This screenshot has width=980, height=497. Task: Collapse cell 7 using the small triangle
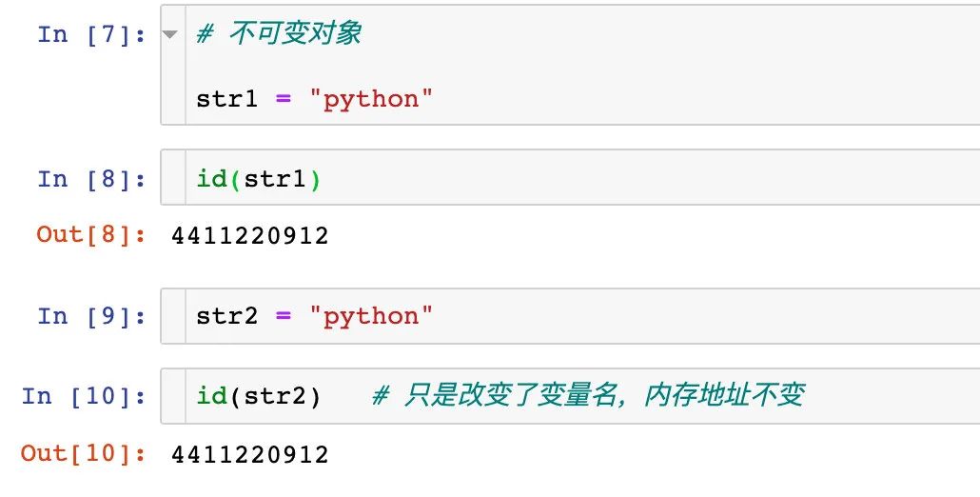tap(170, 34)
